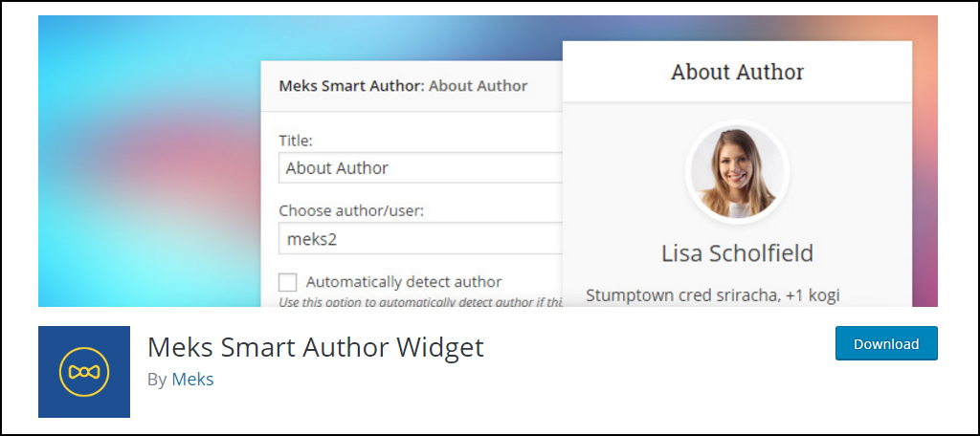
Task: Click the italic 'Use this option' hint text
Action: pyautogui.click(x=421, y=302)
